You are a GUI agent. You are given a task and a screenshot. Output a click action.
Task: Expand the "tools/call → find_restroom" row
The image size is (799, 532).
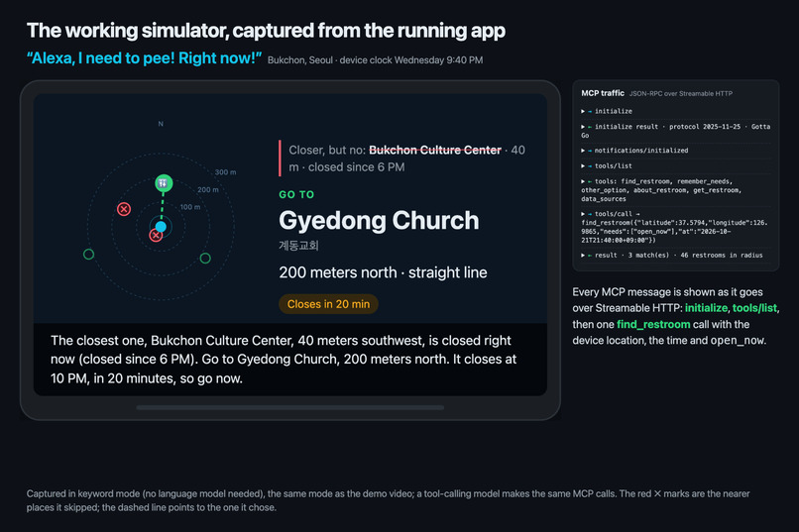click(x=676, y=227)
